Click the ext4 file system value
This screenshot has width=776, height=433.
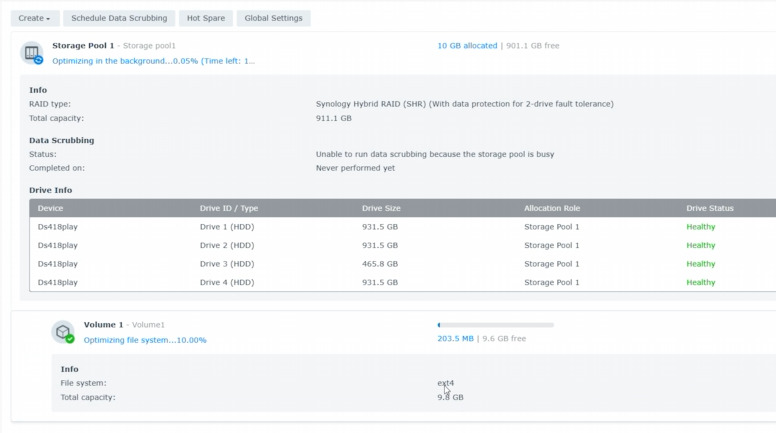point(445,383)
